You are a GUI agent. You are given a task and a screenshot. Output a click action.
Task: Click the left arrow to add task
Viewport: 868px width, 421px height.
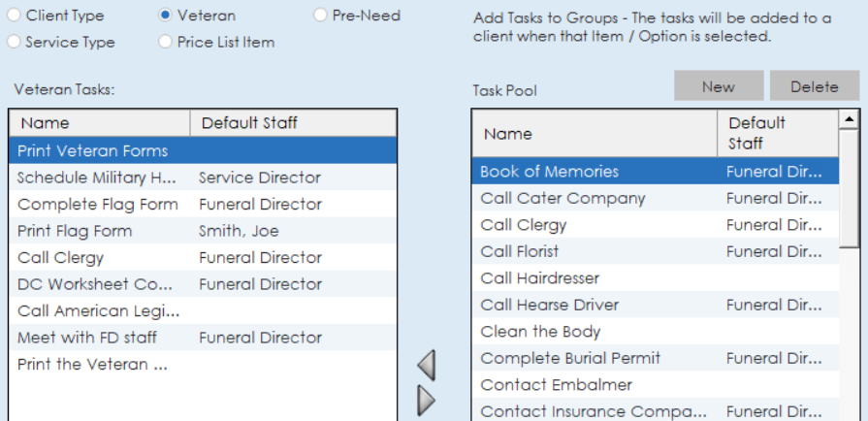pyautogui.click(x=427, y=365)
